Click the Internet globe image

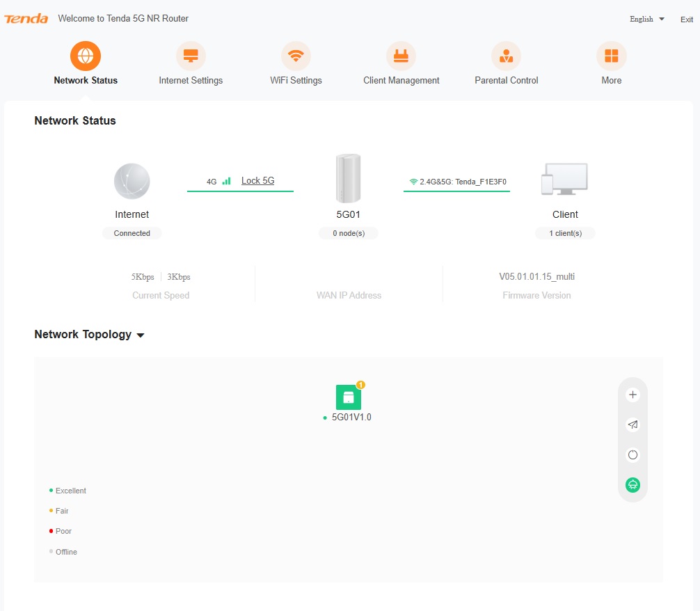(132, 181)
